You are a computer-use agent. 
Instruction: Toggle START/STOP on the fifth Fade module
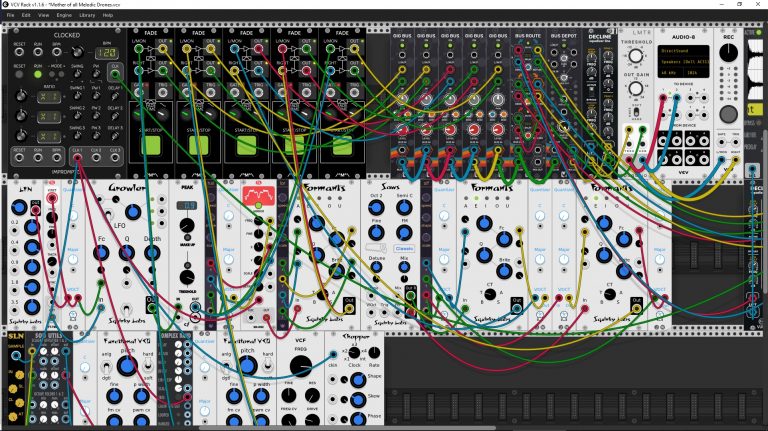click(x=342, y=146)
